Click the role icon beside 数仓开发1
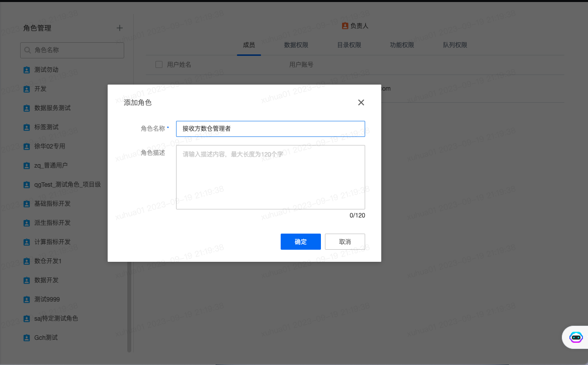This screenshot has width=588, height=365. pos(27,261)
